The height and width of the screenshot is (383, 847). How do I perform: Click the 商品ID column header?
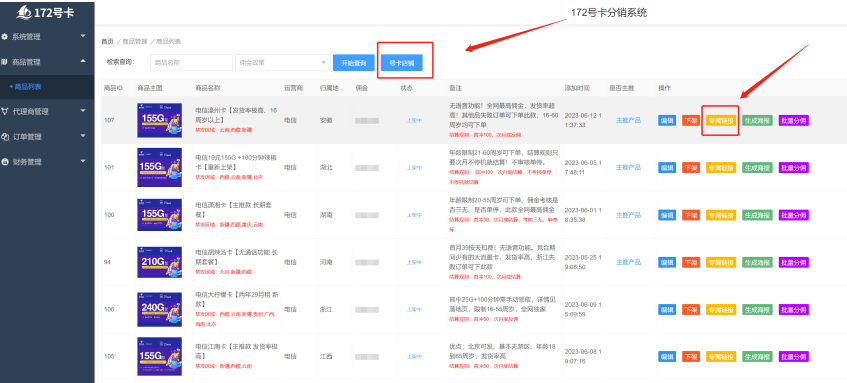coord(113,88)
